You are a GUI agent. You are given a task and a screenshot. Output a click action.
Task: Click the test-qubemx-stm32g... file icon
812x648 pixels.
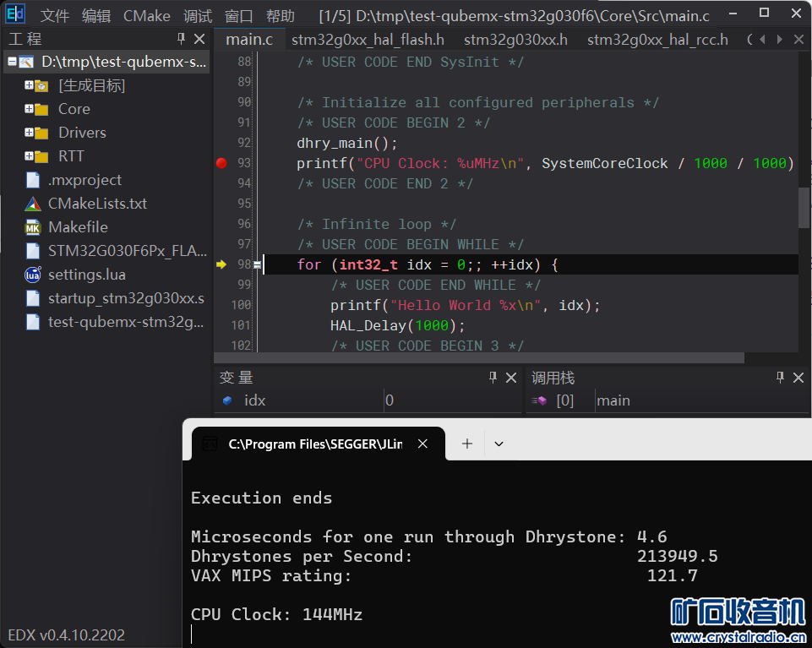[33, 322]
